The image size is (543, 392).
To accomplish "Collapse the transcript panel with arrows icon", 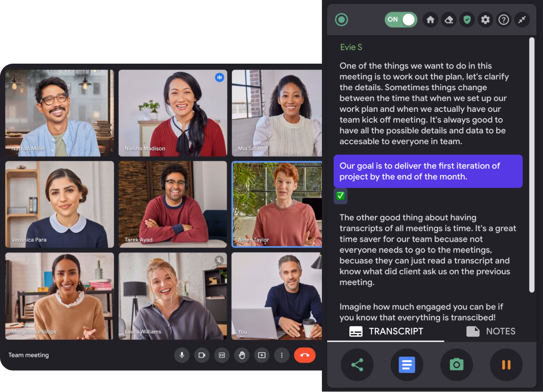I will point(522,20).
